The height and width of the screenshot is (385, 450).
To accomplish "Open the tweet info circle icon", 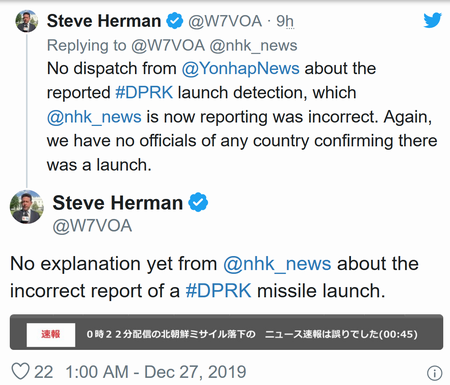I will [435, 373].
